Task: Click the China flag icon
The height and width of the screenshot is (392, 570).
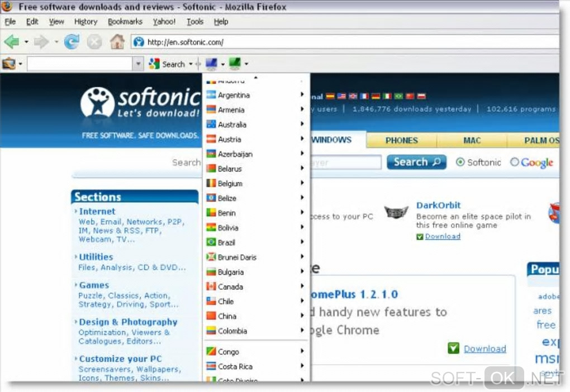Action: tap(211, 315)
